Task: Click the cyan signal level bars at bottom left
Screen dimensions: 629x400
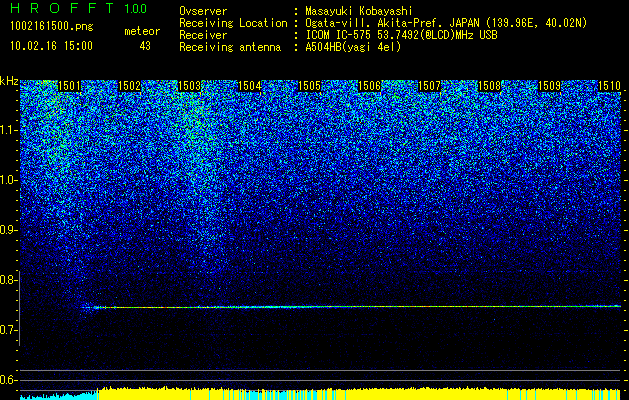Action: click(x=59, y=396)
